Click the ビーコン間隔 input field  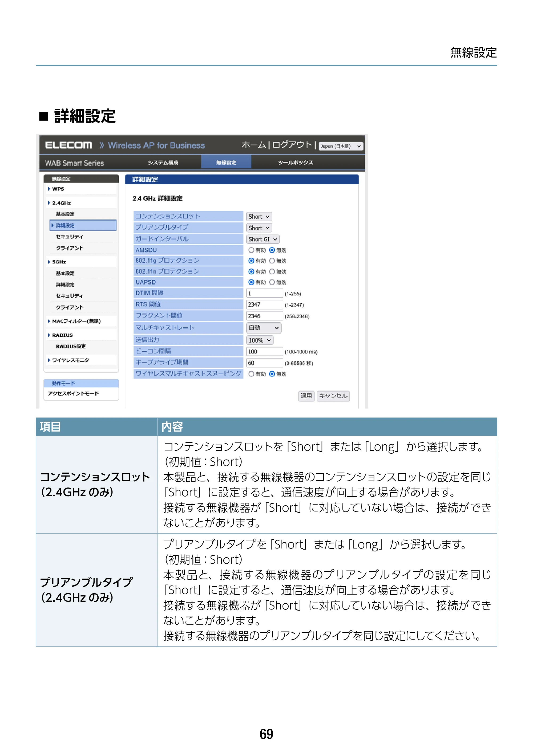point(265,352)
